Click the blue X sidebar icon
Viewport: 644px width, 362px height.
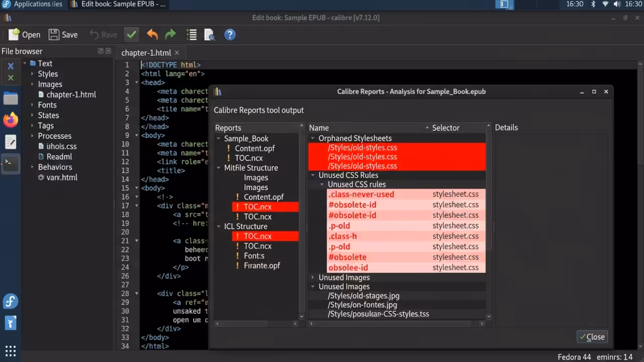(11, 66)
